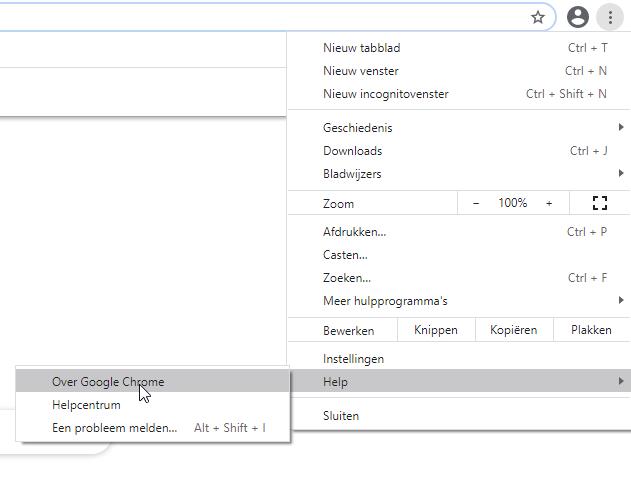The width and height of the screenshot is (631, 481).
Task: Decrease zoom with the minus button
Action: [476, 203]
